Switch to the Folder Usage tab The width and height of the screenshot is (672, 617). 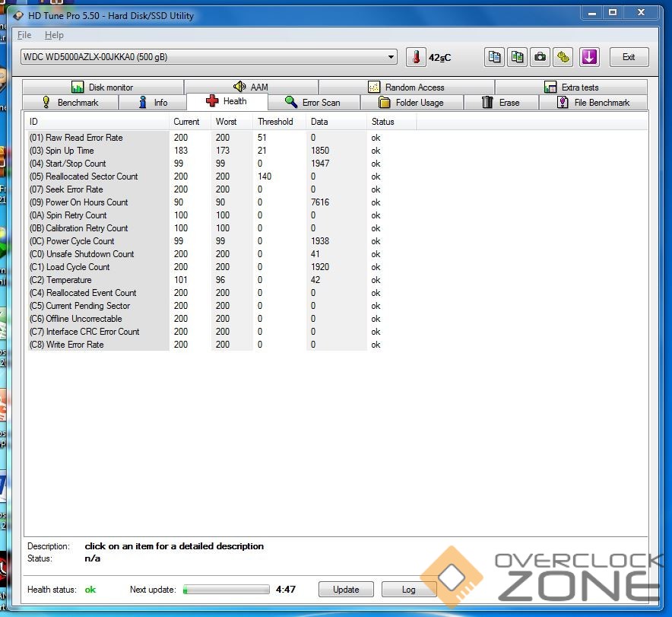point(412,103)
